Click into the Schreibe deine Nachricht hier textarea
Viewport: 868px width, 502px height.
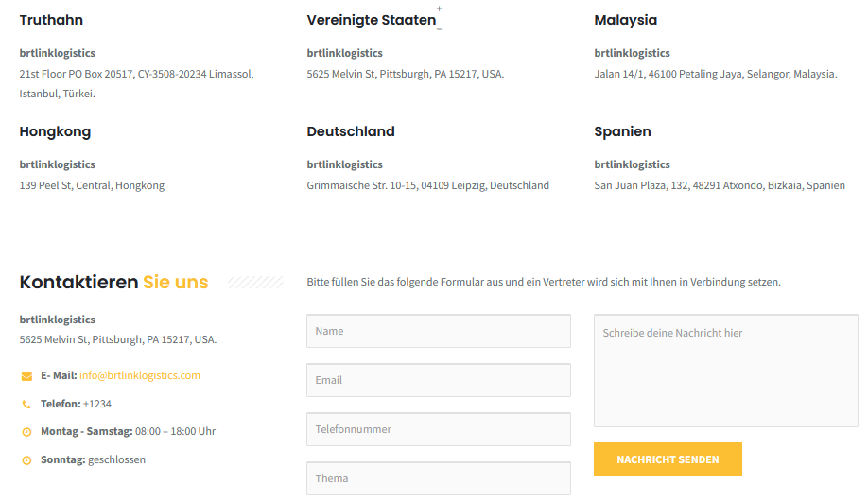click(726, 371)
